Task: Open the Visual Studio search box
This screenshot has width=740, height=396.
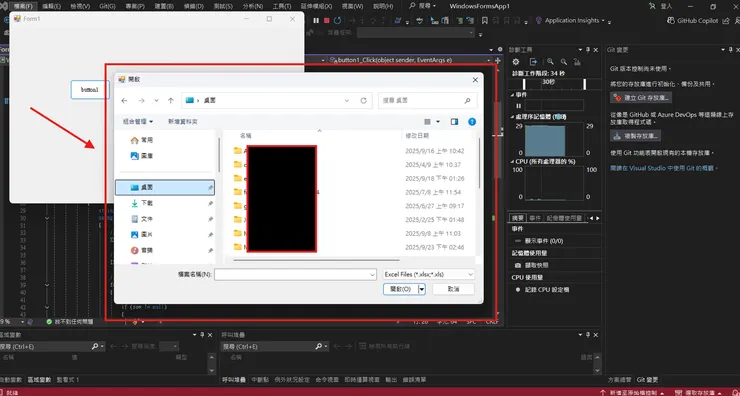Action: point(422,6)
